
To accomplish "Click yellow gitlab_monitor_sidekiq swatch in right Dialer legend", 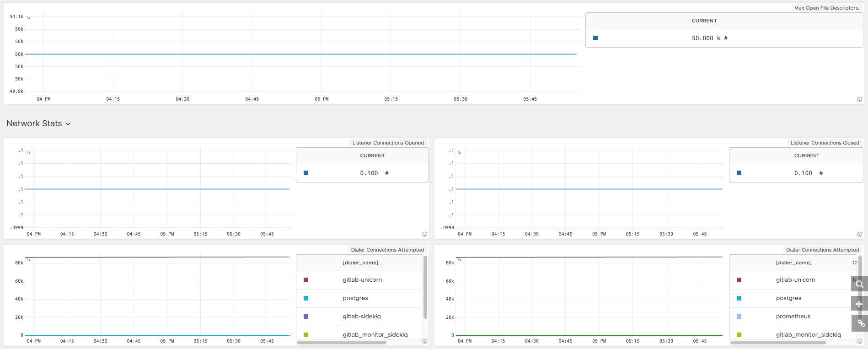I will (739, 335).
